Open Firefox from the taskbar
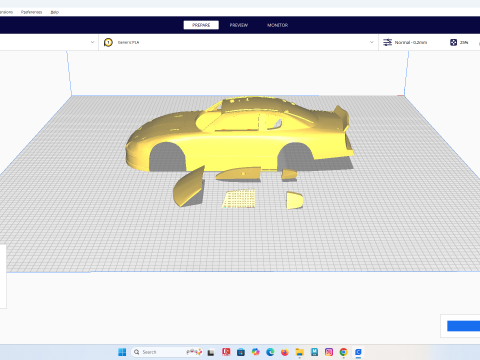Image resolution: width=480 pixels, height=360 pixels. (x=285, y=352)
